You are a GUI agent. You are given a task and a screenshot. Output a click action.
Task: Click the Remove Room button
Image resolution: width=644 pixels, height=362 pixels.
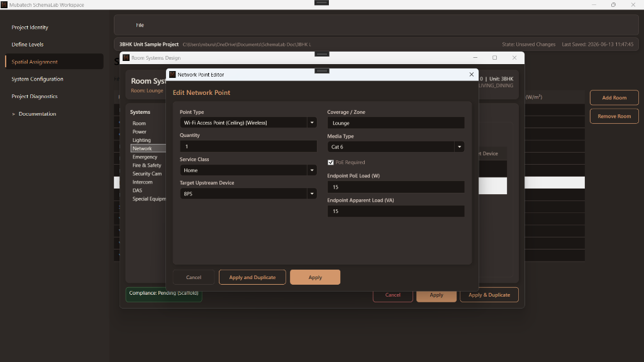coord(614,116)
